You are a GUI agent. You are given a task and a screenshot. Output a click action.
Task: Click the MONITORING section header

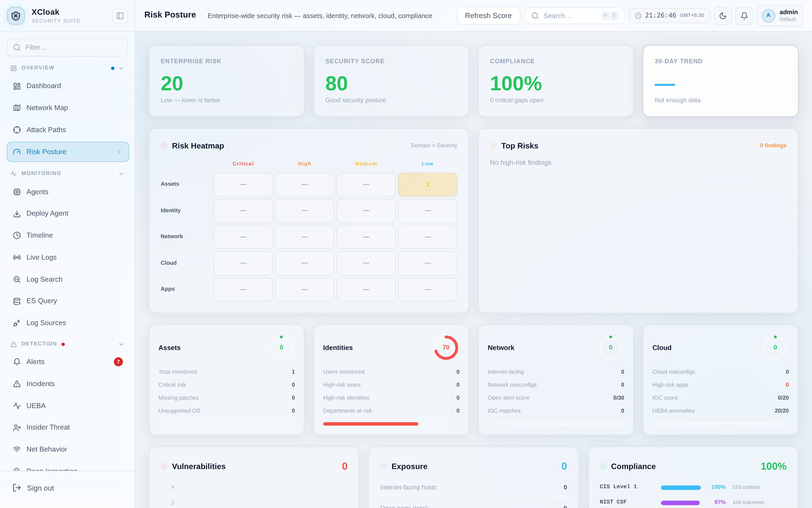point(67,173)
